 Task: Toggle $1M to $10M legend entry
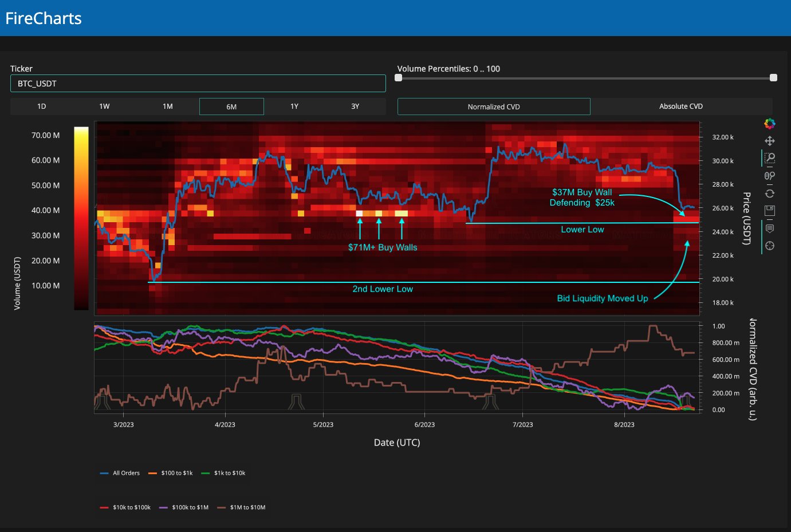241,507
